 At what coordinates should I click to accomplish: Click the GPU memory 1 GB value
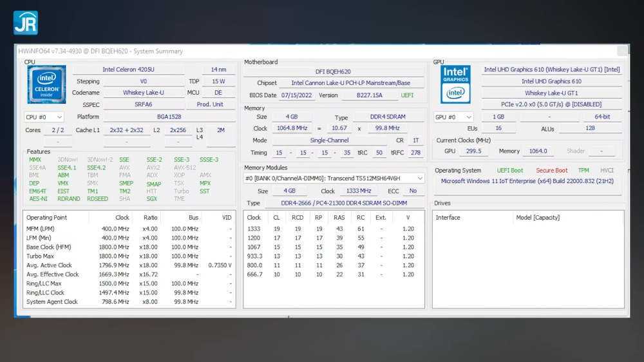(498, 117)
